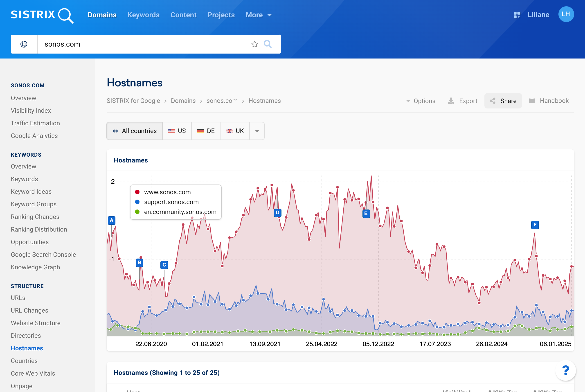Open the More dropdown in top navigation
585x392 pixels.
pos(258,15)
